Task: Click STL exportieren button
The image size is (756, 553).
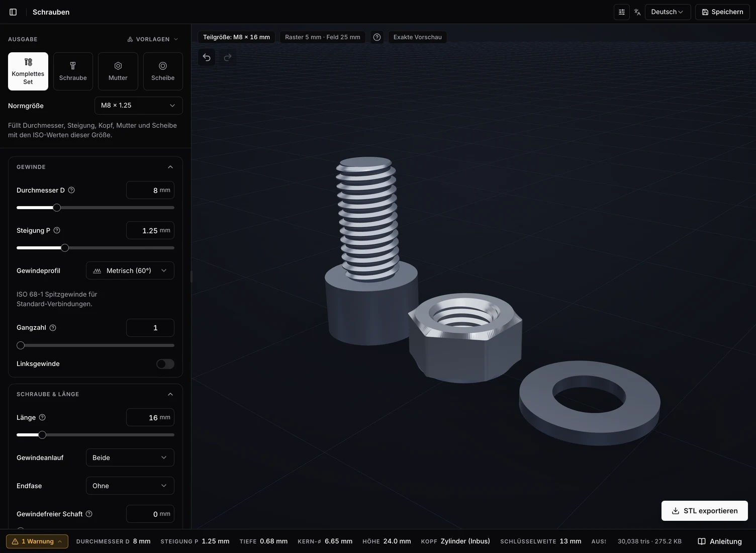Action: (705, 511)
